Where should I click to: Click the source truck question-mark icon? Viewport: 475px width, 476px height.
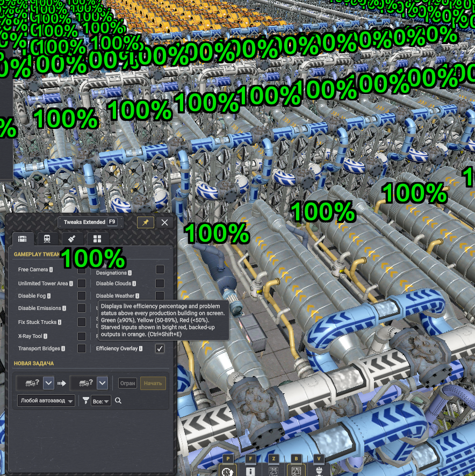click(32, 383)
